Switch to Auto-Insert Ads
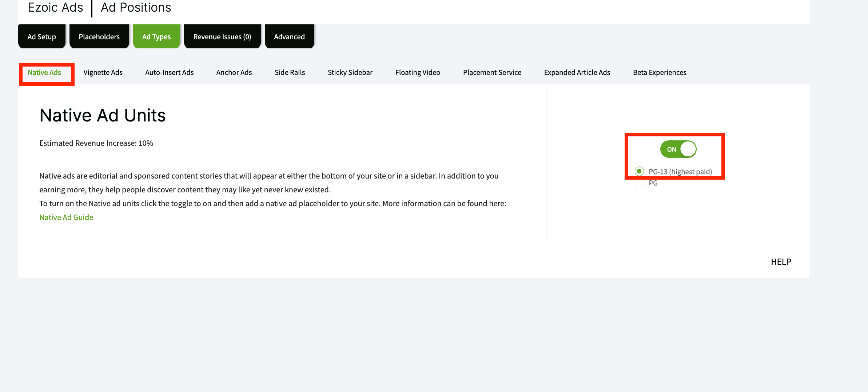Image resolution: width=868 pixels, height=392 pixels. pyautogui.click(x=170, y=72)
